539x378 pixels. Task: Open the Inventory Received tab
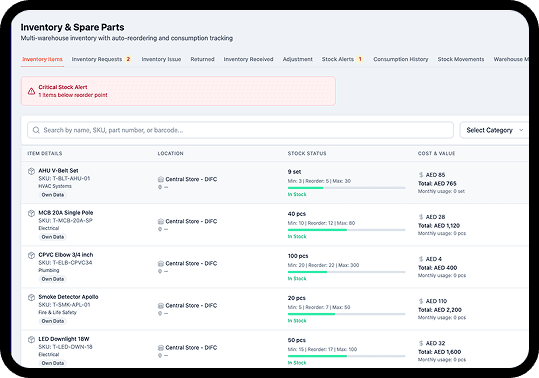point(249,59)
